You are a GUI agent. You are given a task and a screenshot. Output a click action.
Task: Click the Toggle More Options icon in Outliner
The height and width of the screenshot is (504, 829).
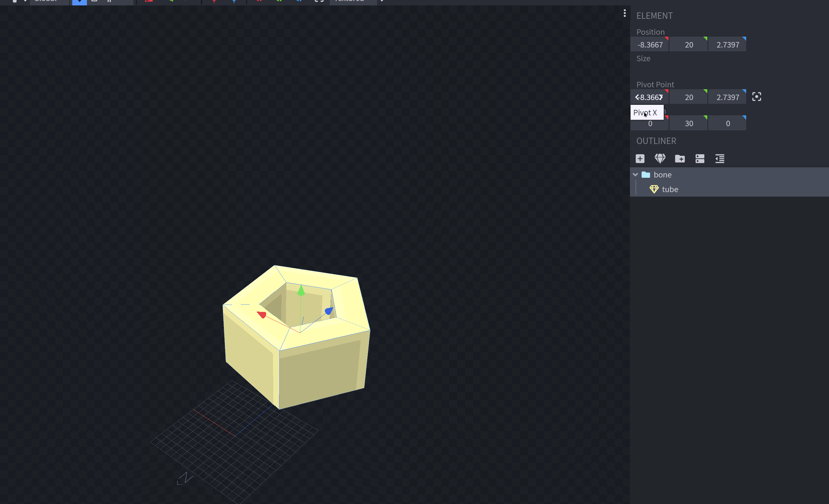tap(700, 158)
